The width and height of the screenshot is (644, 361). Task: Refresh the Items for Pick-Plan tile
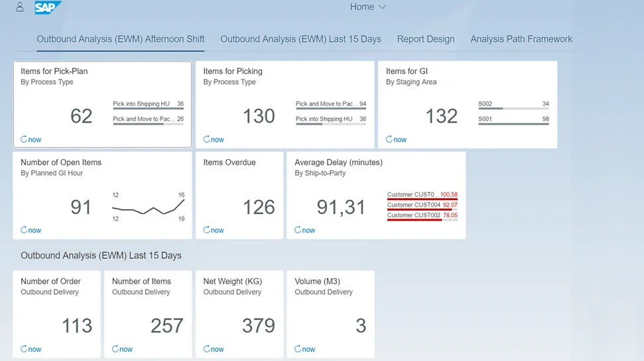pyautogui.click(x=31, y=140)
